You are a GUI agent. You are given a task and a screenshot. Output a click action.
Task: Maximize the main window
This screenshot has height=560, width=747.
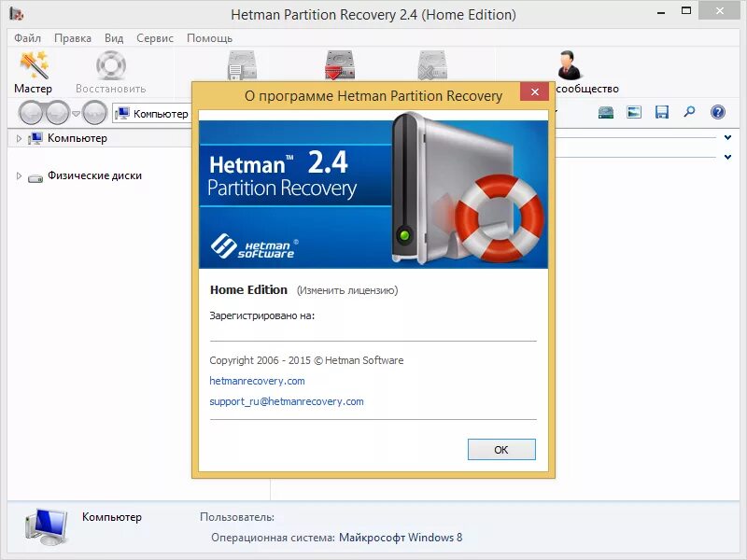[x=686, y=11]
